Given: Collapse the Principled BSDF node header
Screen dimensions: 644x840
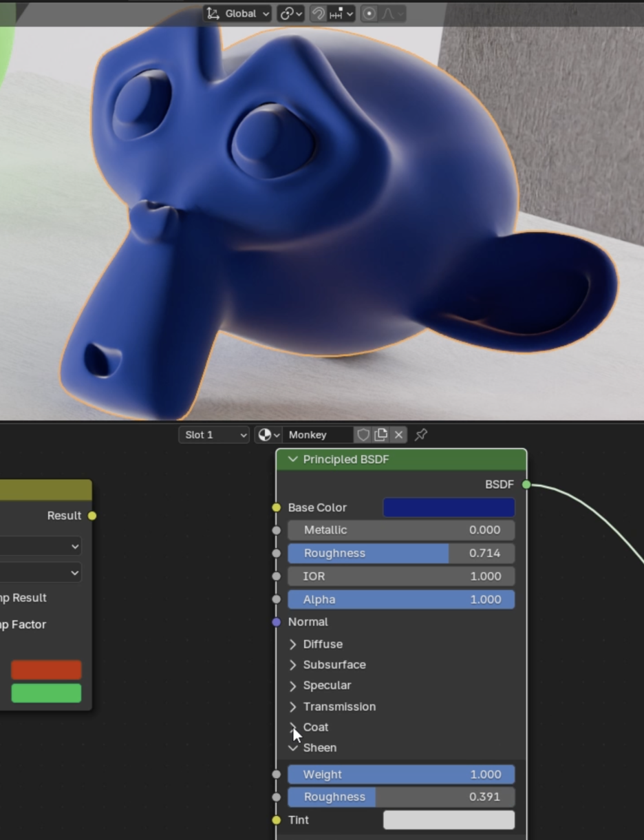Looking at the screenshot, I should coord(293,459).
